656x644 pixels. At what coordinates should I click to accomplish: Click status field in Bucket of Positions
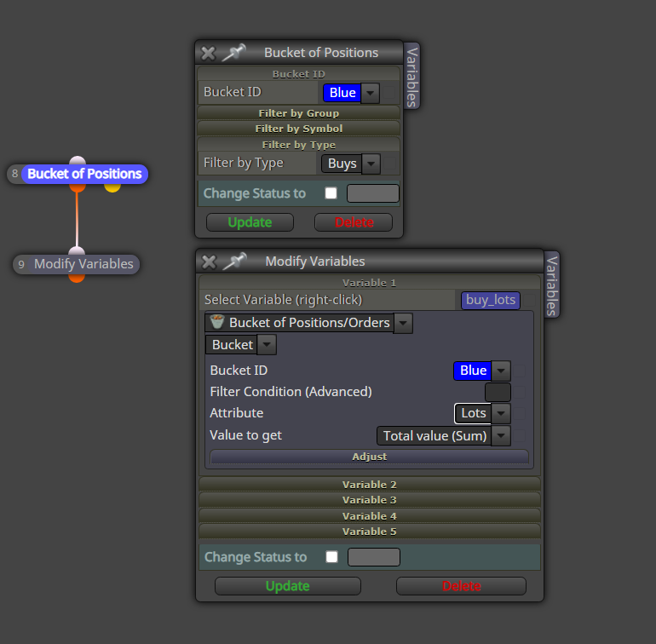[373, 193]
